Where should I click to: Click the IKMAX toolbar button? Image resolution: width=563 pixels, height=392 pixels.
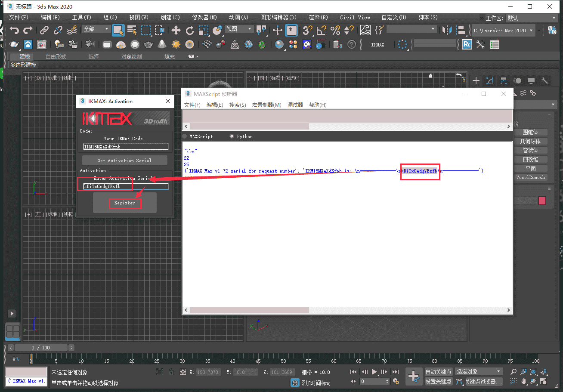point(377,44)
